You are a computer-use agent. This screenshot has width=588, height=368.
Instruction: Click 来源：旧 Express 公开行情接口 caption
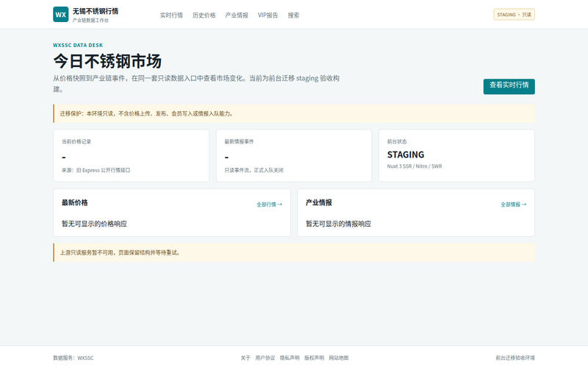[x=96, y=171]
